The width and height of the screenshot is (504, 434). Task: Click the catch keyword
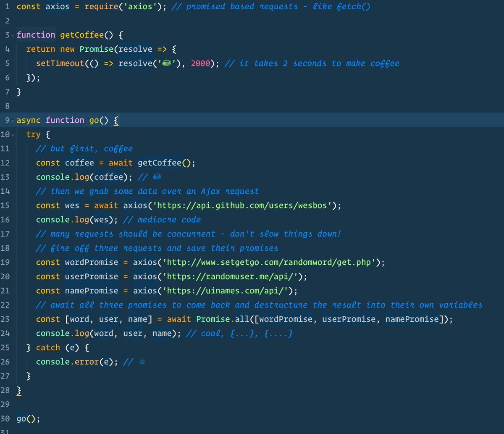pyautogui.click(x=47, y=348)
